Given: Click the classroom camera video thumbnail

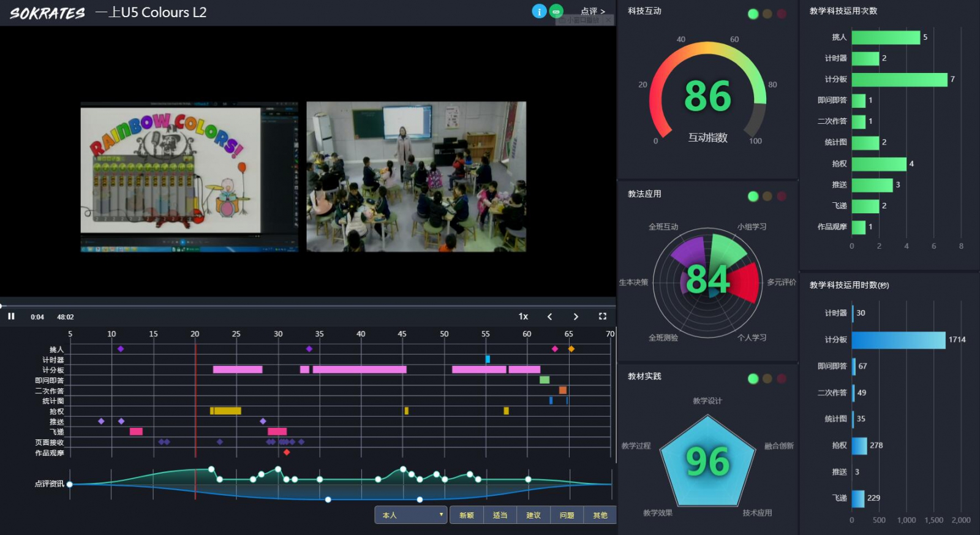Looking at the screenshot, I should pyautogui.click(x=416, y=176).
